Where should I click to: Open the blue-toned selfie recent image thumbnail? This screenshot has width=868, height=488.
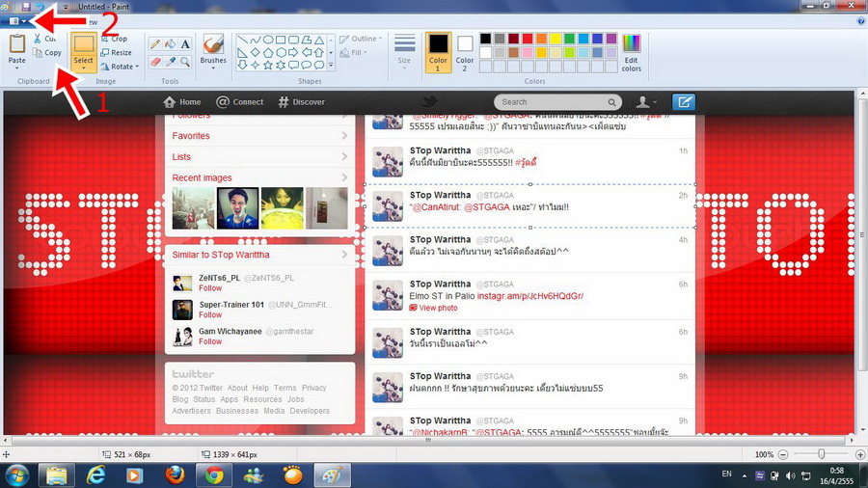tap(237, 208)
